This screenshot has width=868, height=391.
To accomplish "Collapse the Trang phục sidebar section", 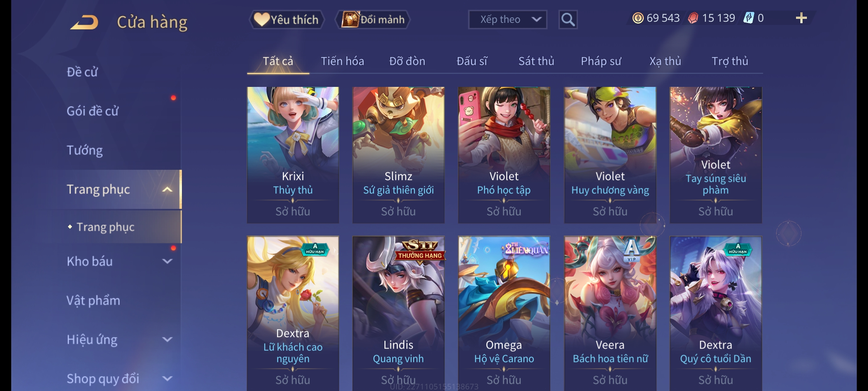I will pyautogui.click(x=167, y=189).
